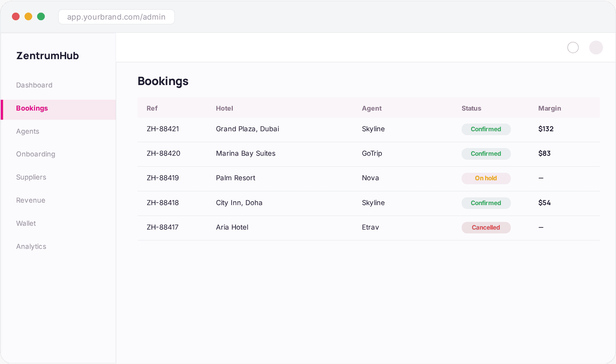This screenshot has width=616, height=364.
Task: Open the Agents section
Action: tap(28, 131)
